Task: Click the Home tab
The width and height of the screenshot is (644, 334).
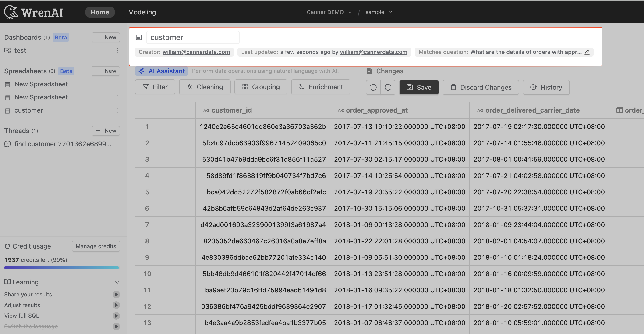Action: point(100,11)
